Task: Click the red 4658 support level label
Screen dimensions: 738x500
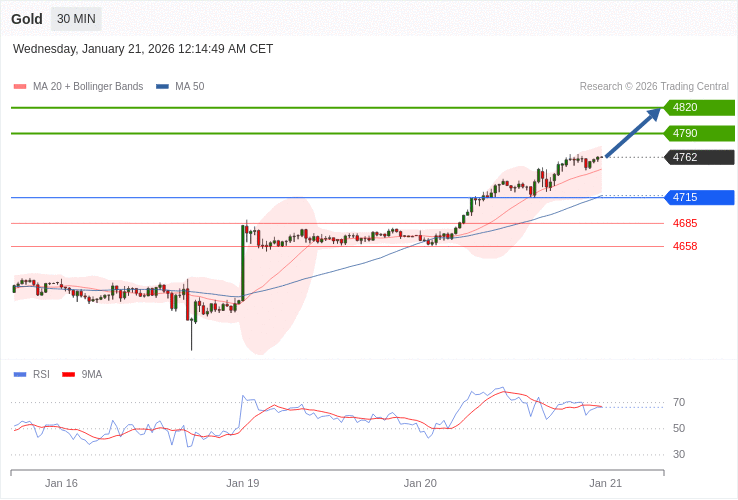Action: 685,246
